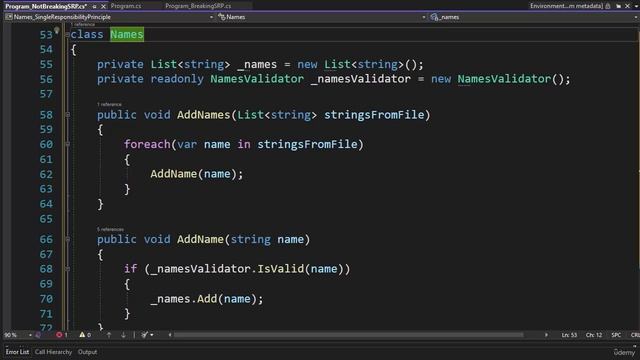Image resolution: width=640 pixels, height=360 pixels.
Task: Click the lightbulb quick actions icon at line 53
Action: click(57, 30)
